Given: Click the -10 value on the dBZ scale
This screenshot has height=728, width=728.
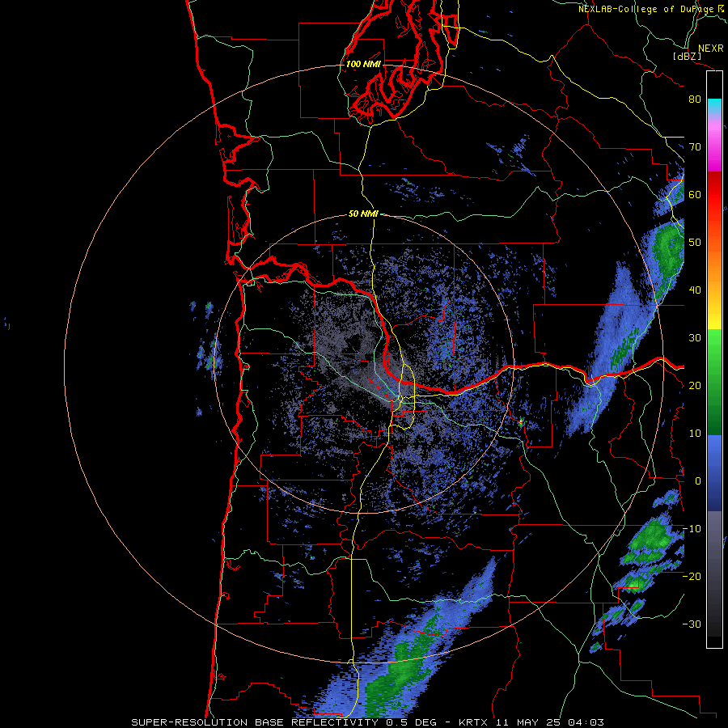Looking at the screenshot, I should click(692, 528).
